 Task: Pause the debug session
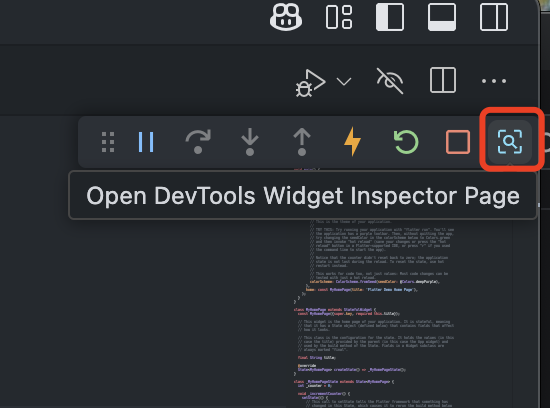click(146, 142)
